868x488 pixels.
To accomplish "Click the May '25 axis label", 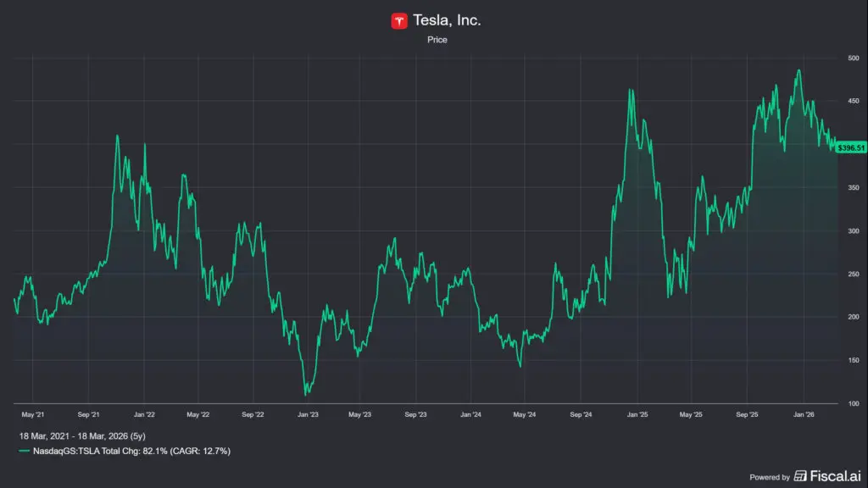I will pos(691,414).
